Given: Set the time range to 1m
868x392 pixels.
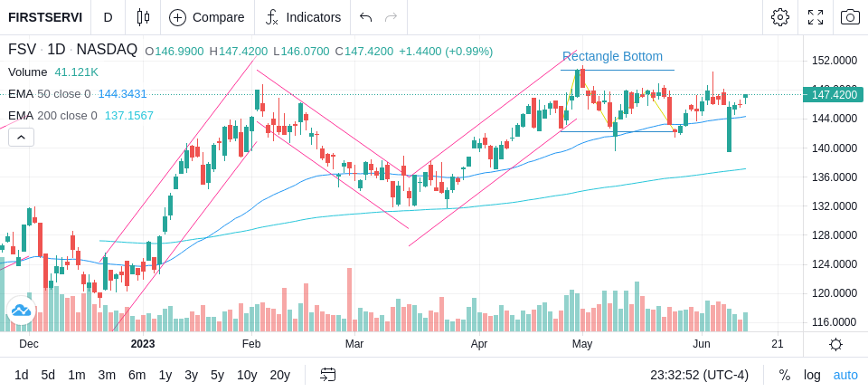Looking at the screenshot, I should coord(76,375).
